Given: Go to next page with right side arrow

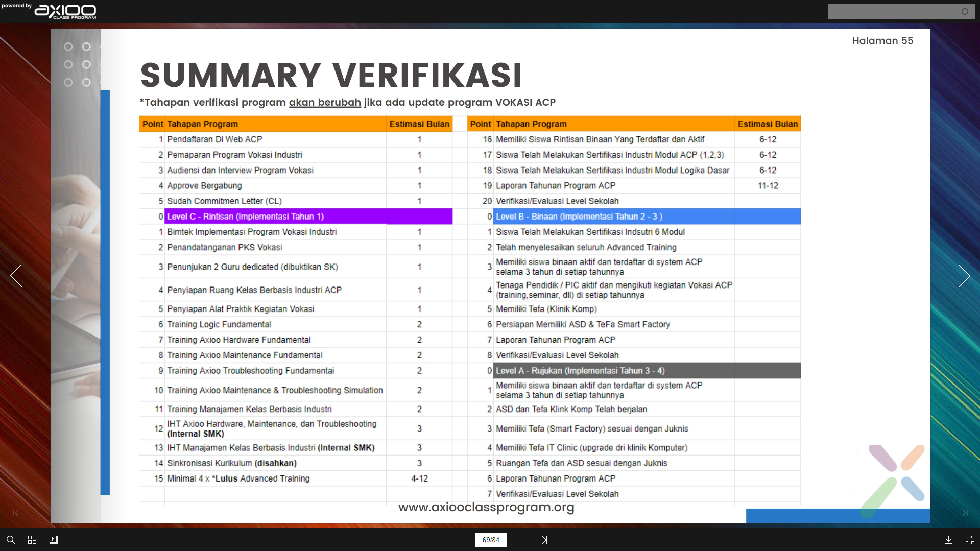Looking at the screenshot, I should 964,276.
